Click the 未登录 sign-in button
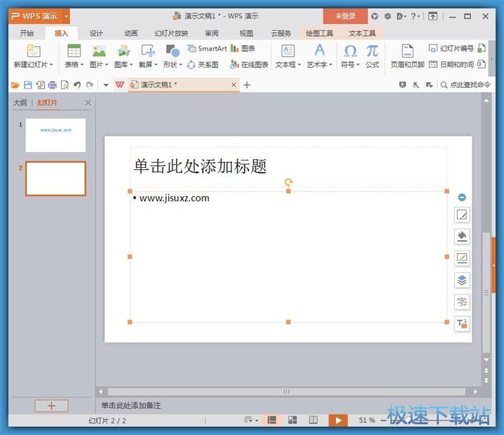 coord(345,16)
